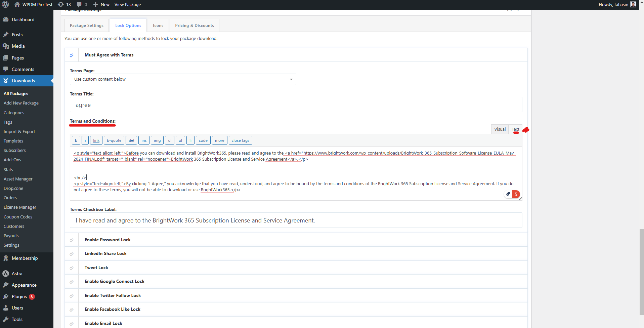Enable Tweet Lock checkbox
Viewport: 644px width, 328px height.
pyautogui.click(x=72, y=268)
